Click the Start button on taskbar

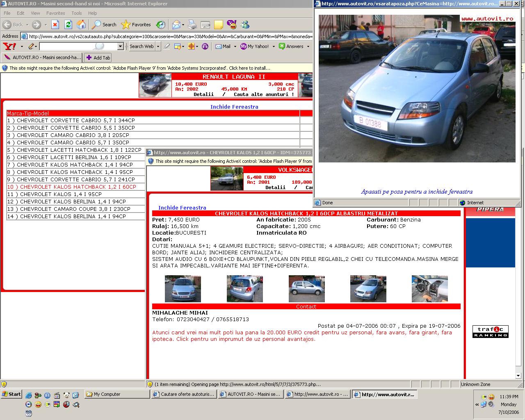click(11, 394)
